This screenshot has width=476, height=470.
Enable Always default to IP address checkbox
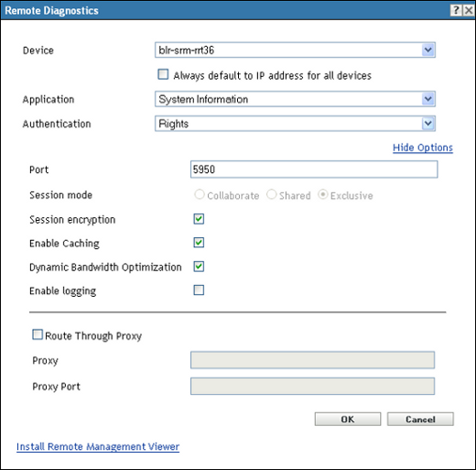coord(163,74)
